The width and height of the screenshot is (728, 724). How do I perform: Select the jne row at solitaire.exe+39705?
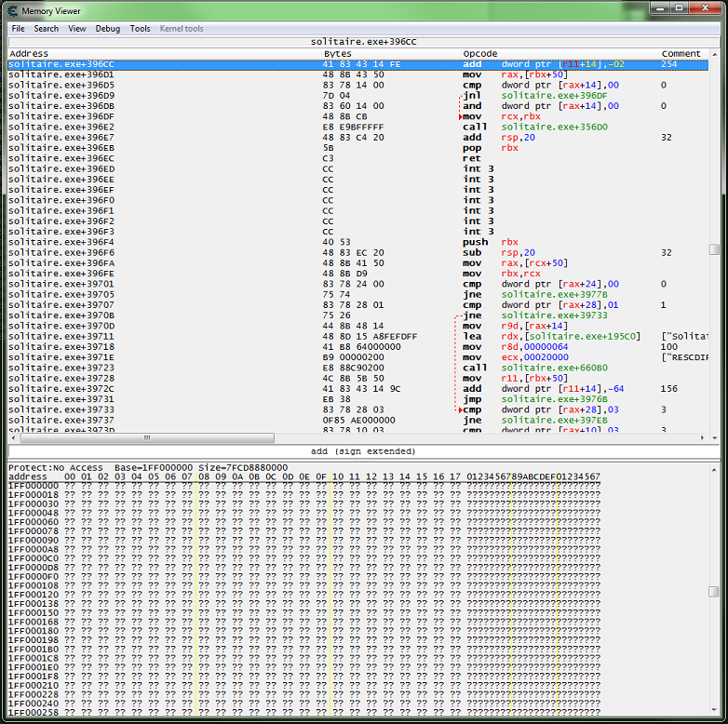[358, 295]
